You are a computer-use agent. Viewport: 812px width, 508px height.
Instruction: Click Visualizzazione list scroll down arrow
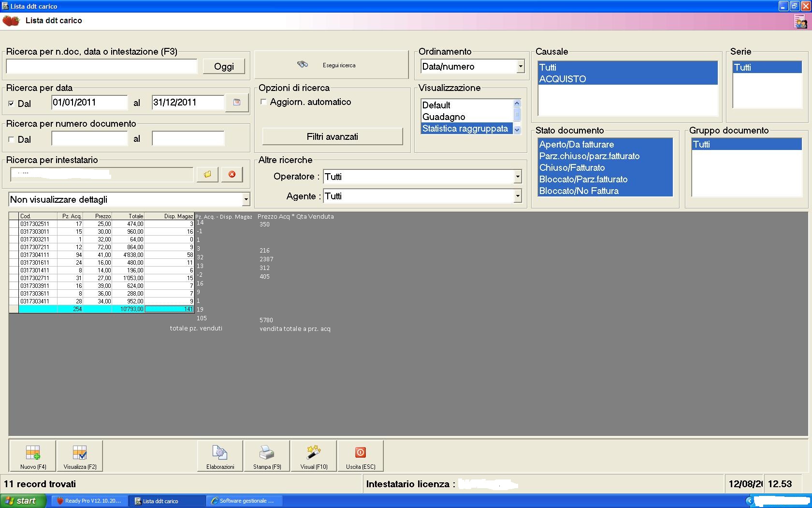[x=517, y=130]
